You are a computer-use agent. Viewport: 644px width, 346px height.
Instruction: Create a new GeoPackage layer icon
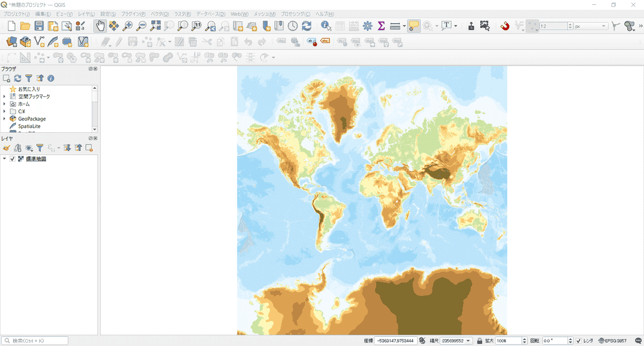click(x=25, y=41)
